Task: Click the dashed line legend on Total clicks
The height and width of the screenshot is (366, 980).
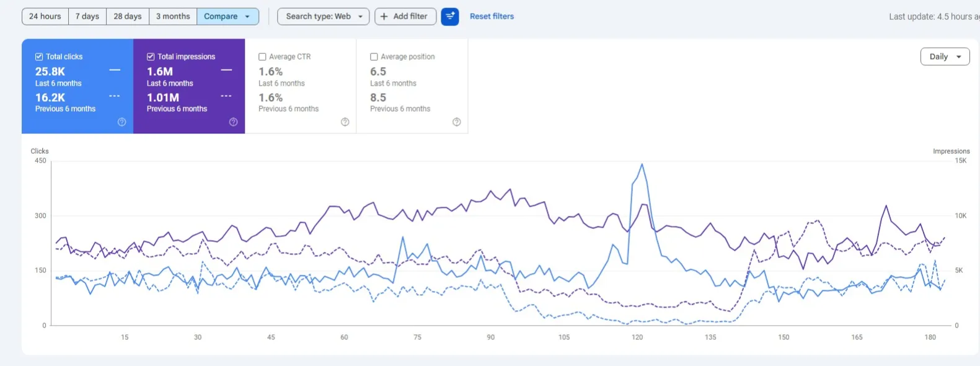Action: 115,96
